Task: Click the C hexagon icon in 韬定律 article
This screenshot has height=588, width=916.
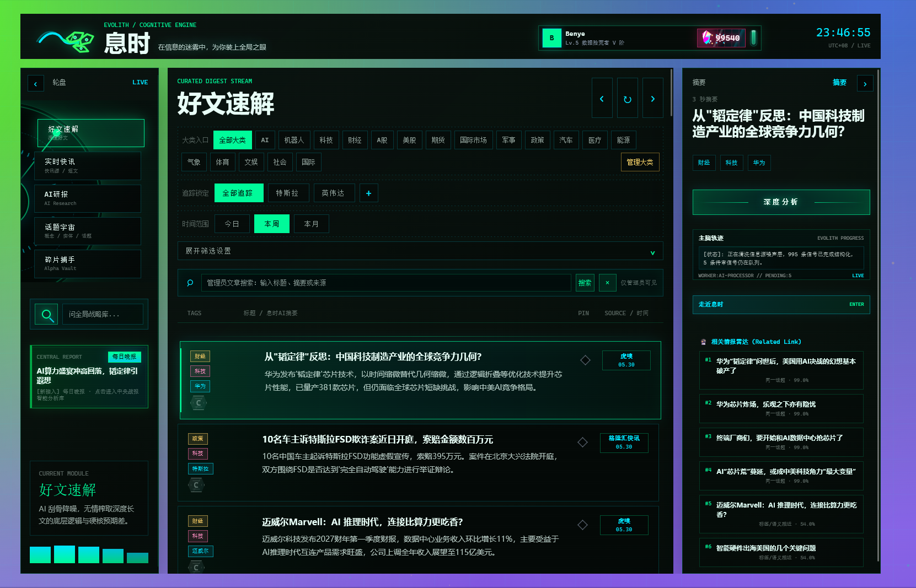Action: pos(199,403)
